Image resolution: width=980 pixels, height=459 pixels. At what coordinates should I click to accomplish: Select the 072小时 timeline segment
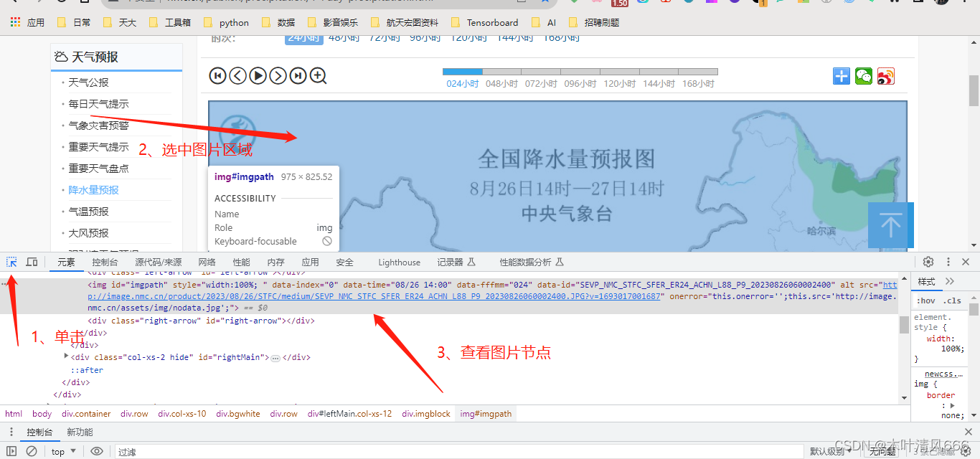click(x=541, y=72)
